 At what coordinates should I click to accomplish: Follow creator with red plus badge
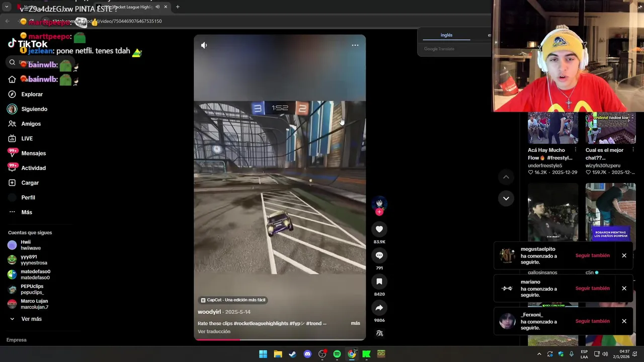[379, 212]
